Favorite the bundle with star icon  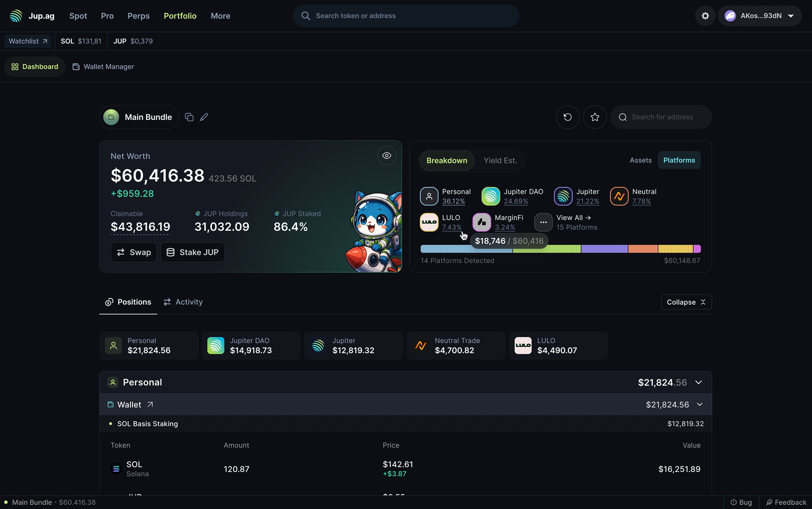pos(595,117)
